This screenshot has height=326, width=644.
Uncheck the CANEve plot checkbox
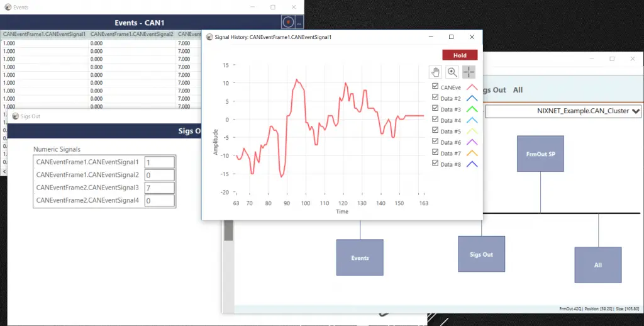pos(435,87)
